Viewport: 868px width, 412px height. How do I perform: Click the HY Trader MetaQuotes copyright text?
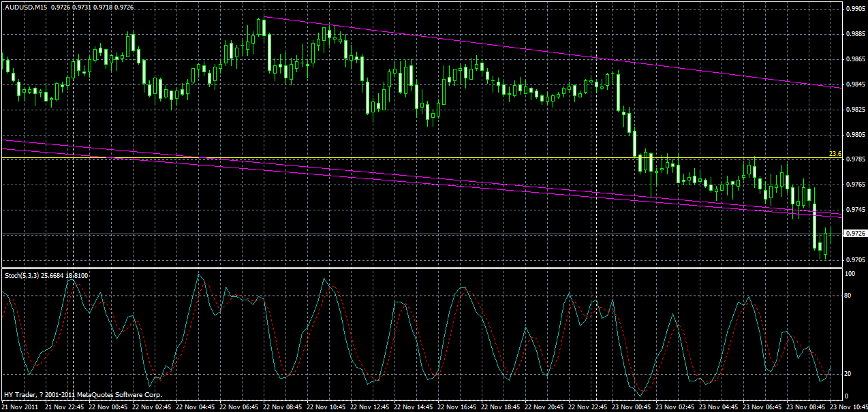tap(83, 395)
